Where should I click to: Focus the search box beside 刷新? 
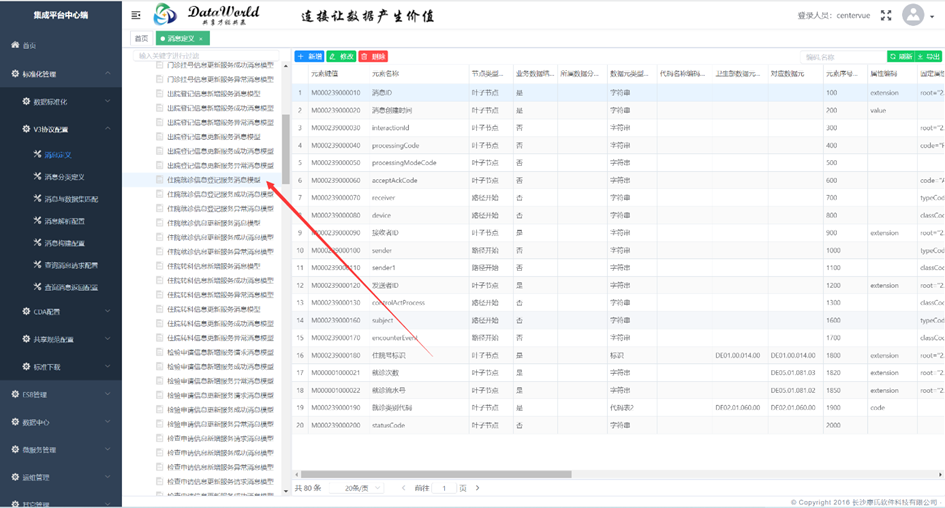pyautogui.click(x=843, y=57)
